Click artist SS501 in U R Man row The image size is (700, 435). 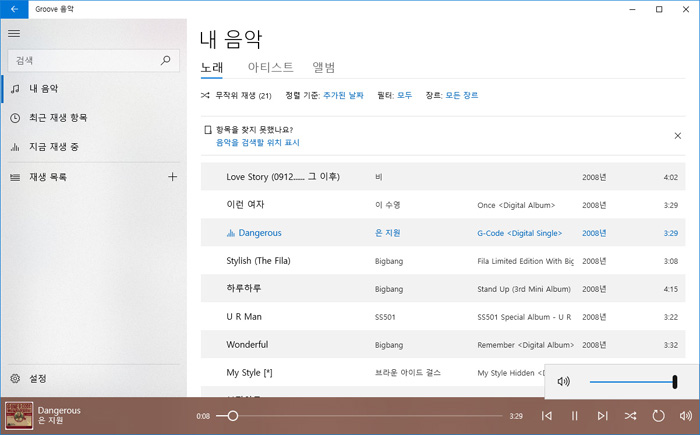(385, 317)
